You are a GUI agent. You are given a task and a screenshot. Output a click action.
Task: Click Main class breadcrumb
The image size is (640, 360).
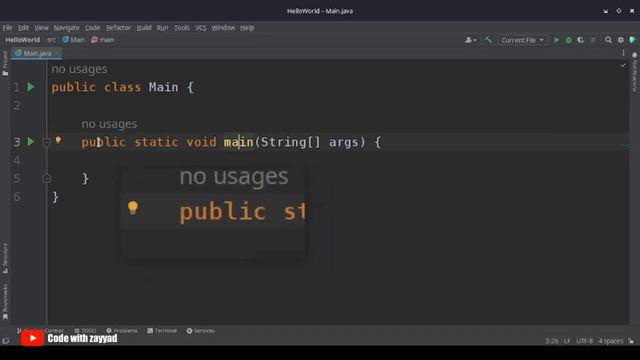74,40
